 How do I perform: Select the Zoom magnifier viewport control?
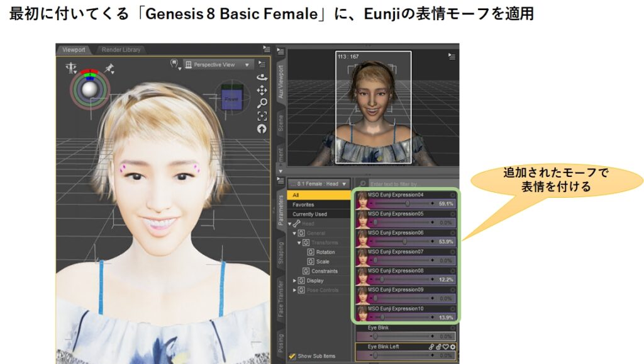click(262, 103)
